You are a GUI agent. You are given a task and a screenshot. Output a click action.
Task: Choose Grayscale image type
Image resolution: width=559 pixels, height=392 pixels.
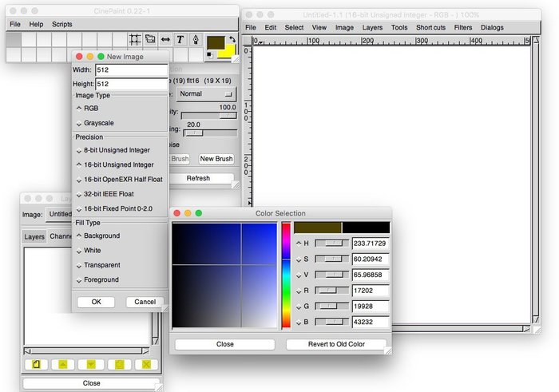(95, 123)
